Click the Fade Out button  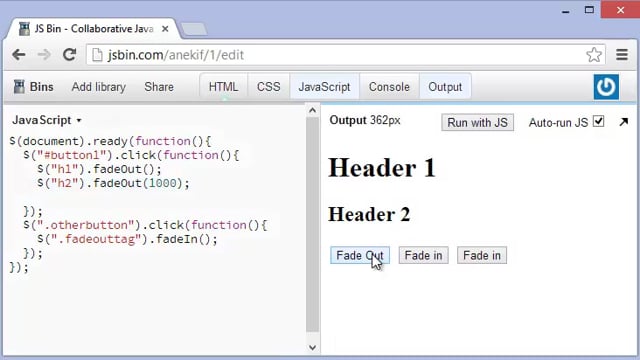pos(360,256)
